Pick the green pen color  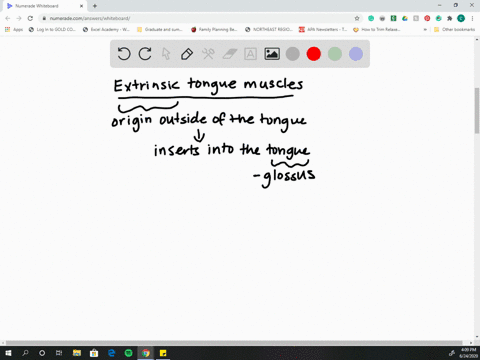click(335, 54)
